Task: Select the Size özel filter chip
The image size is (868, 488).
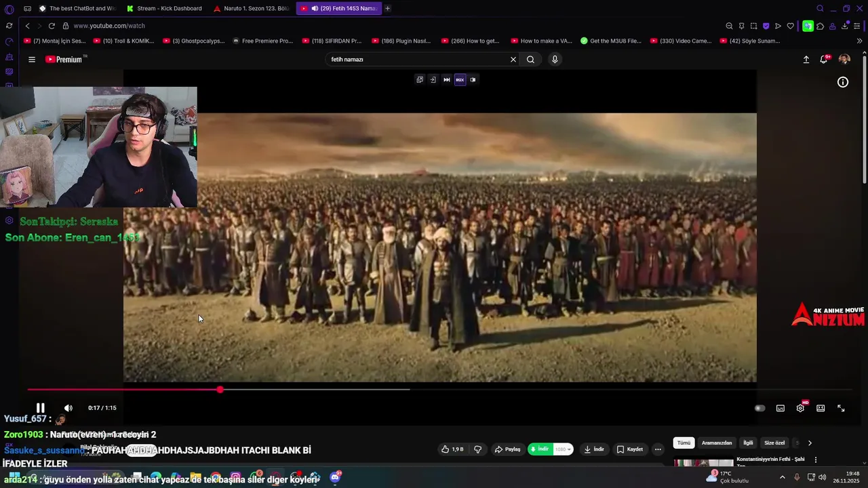Action: click(774, 443)
